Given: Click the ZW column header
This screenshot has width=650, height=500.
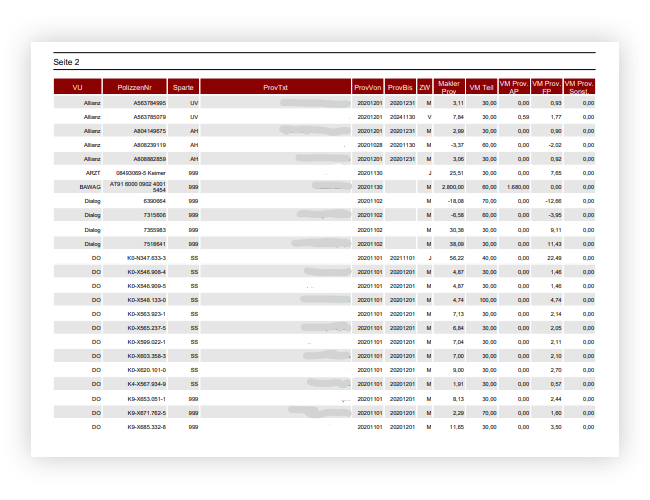Looking at the screenshot, I should pos(424,87).
